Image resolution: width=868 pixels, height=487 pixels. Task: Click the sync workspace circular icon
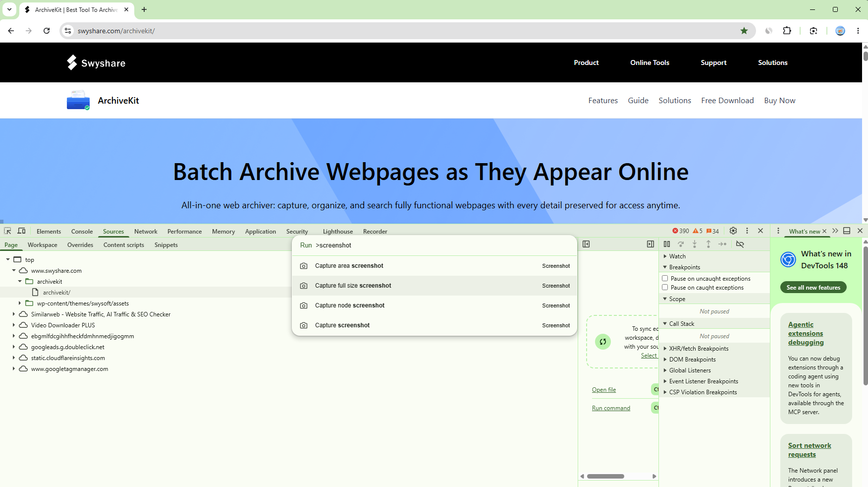603,342
